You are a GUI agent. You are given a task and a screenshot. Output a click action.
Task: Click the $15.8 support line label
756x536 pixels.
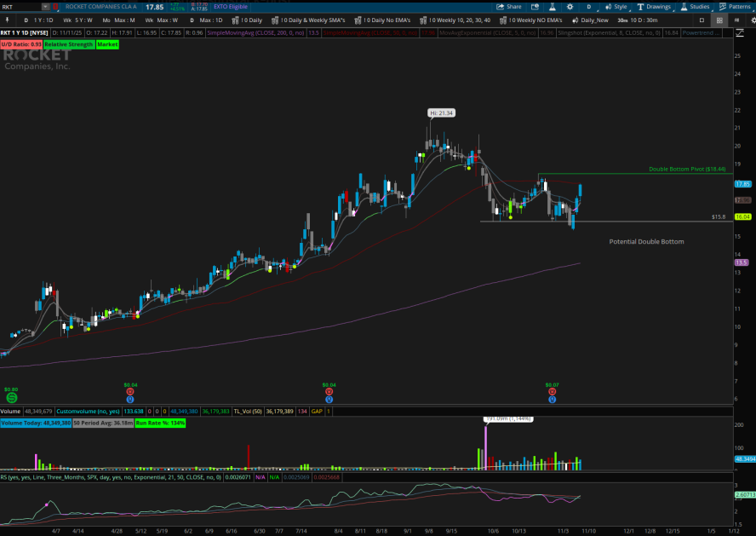click(x=719, y=217)
